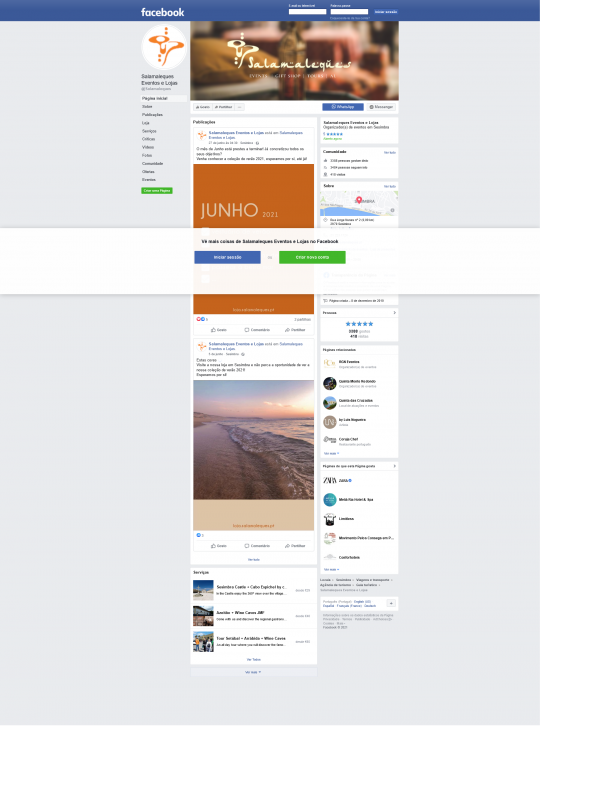This screenshot has height=806, width=600.
Task: Open the Publicações tab in left sidebar
Action: click(x=152, y=115)
